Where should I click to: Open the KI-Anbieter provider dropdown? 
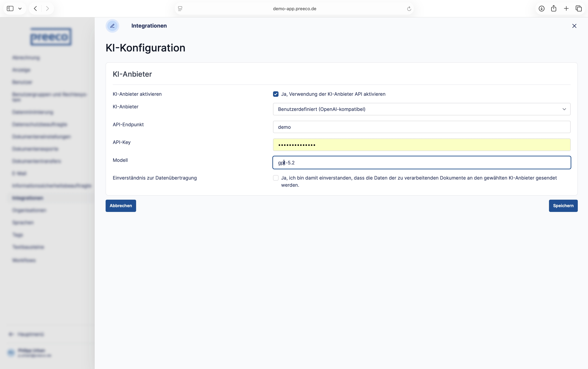point(421,109)
